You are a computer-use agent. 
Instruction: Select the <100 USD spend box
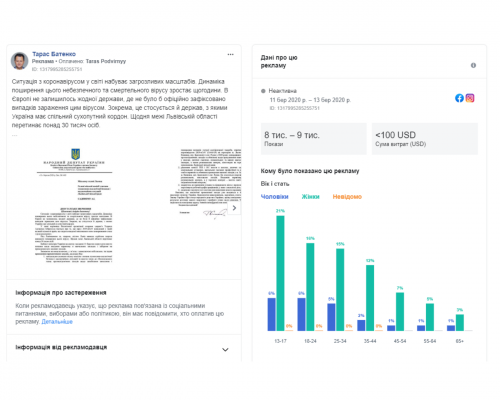click(x=425, y=139)
